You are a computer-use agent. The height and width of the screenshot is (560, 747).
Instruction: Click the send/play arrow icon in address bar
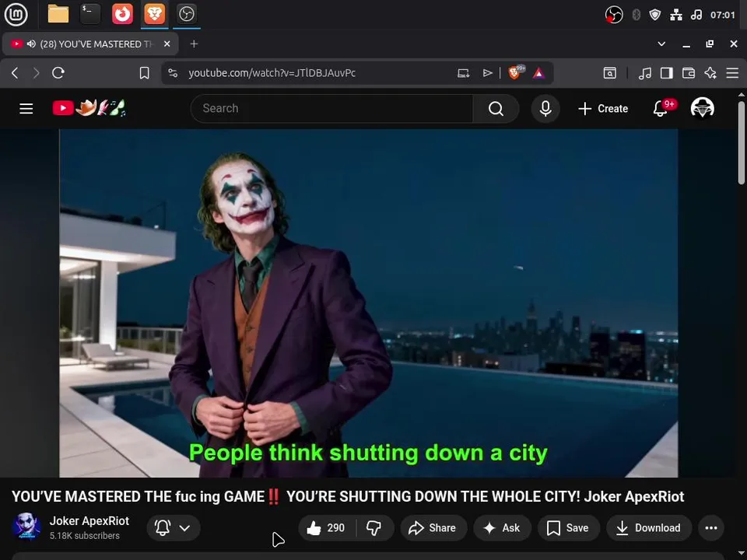coord(487,73)
